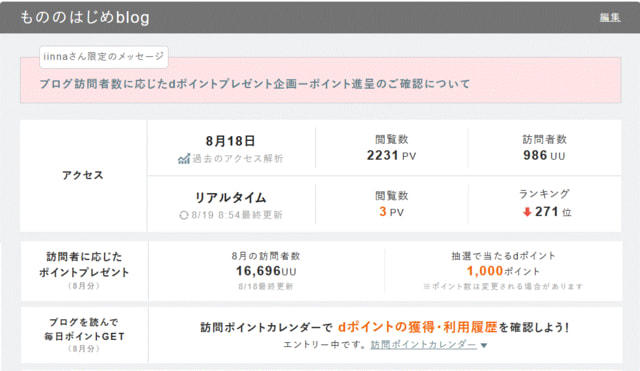
Task: Click the access analysis chart icon
Action: click(x=184, y=158)
